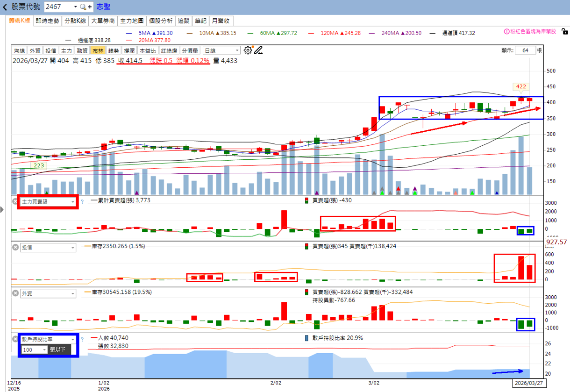Switch to the 追蹤 tab
The height and width of the screenshot is (392, 570).
point(184,21)
